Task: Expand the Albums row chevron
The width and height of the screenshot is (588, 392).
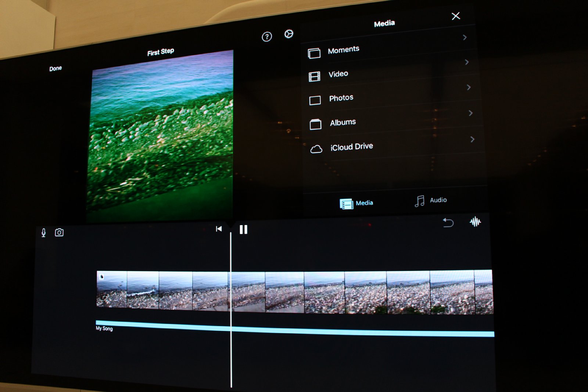Action: tap(470, 113)
